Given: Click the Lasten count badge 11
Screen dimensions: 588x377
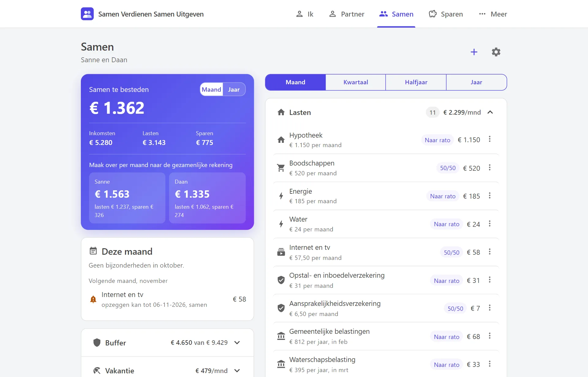Looking at the screenshot, I should click(432, 112).
